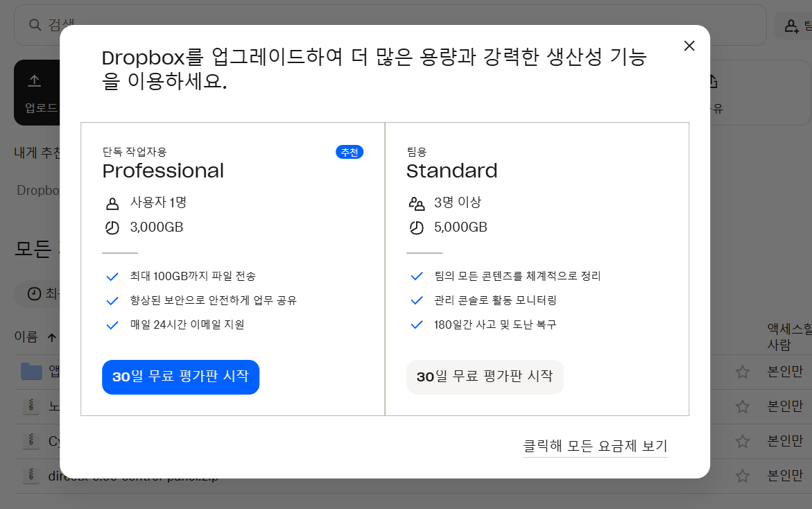Click the 팀용 label
812x509 pixels.
(x=416, y=152)
